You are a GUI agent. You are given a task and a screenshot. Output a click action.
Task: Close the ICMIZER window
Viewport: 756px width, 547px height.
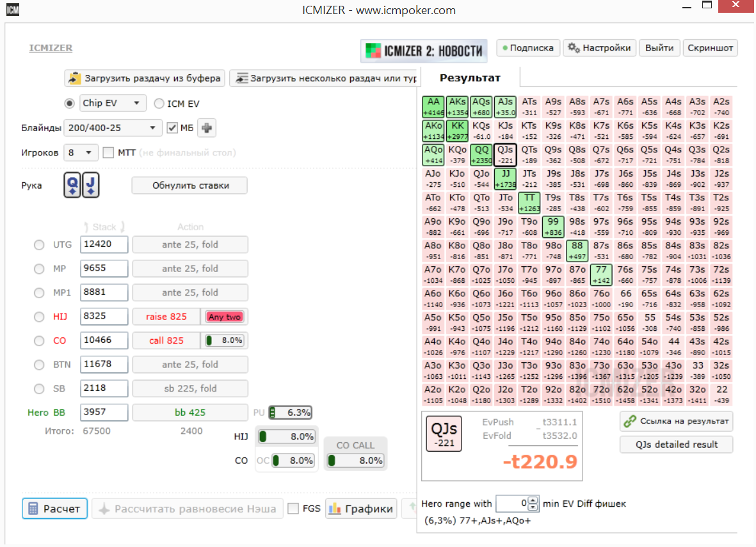[736, 6]
